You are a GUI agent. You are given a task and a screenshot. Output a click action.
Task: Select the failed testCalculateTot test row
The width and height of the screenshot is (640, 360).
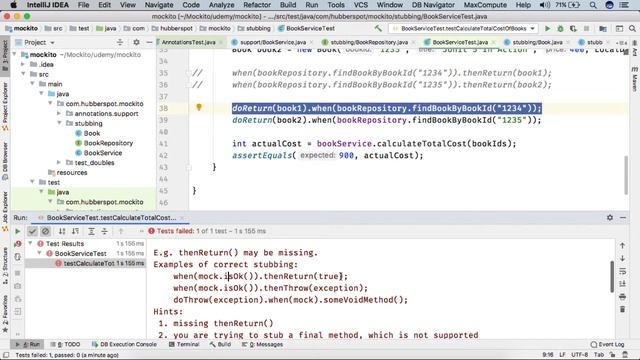tap(85, 263)
